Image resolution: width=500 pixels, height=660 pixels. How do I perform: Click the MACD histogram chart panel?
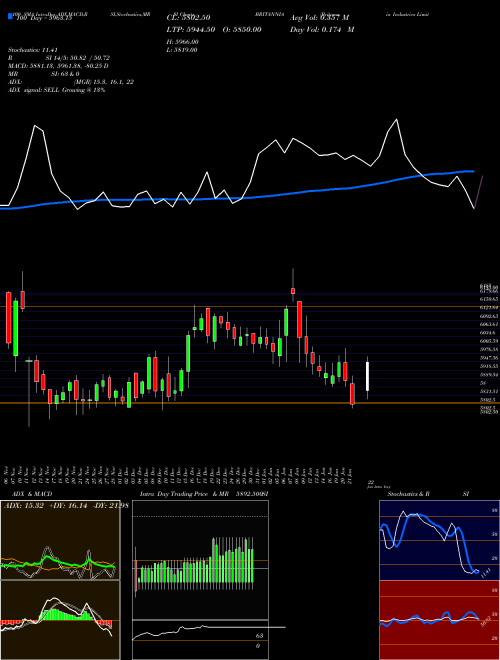(x=60, y=620)
